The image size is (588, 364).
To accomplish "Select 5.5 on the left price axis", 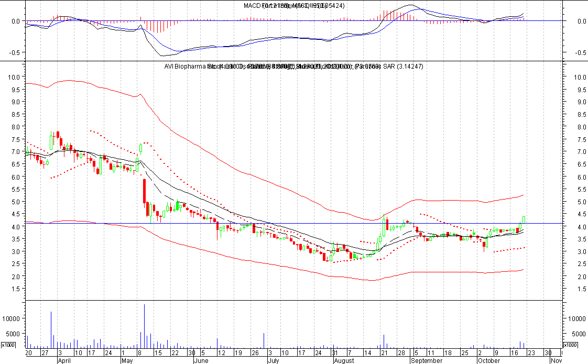I will 15,189.
